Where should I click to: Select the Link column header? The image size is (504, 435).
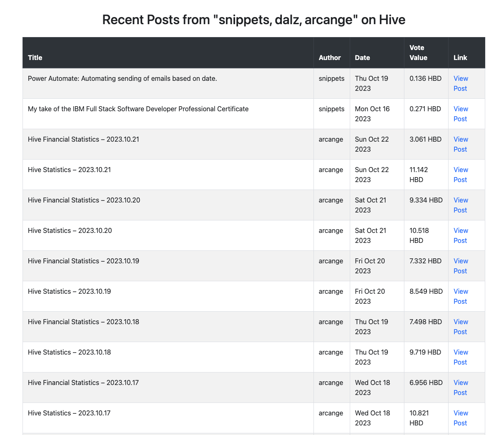[460, 57]
